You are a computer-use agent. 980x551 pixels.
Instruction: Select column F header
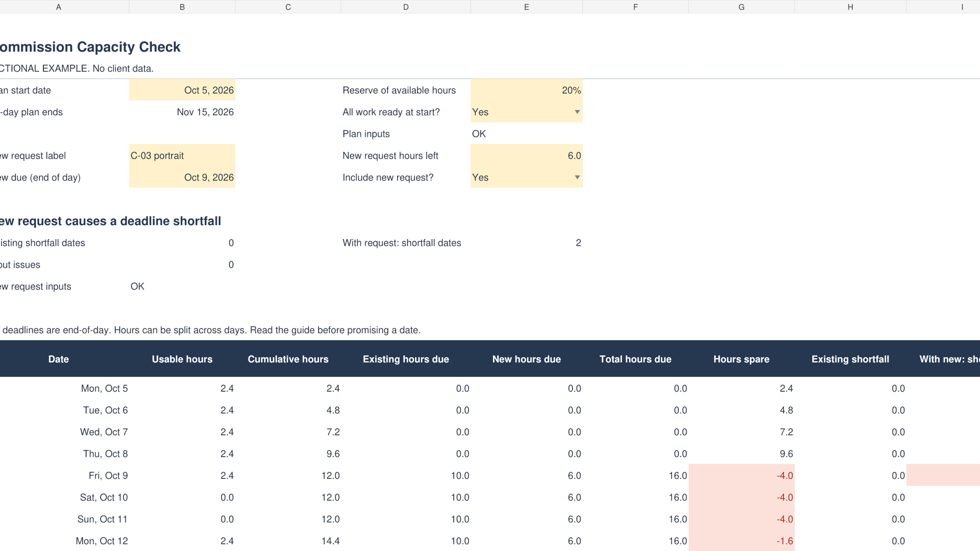click(635, 7)
